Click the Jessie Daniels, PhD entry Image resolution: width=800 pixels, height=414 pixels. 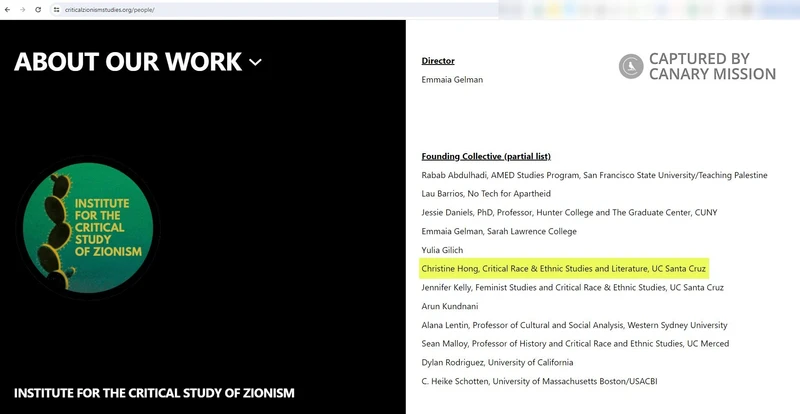pyautogui.click(x=569, y=212)
